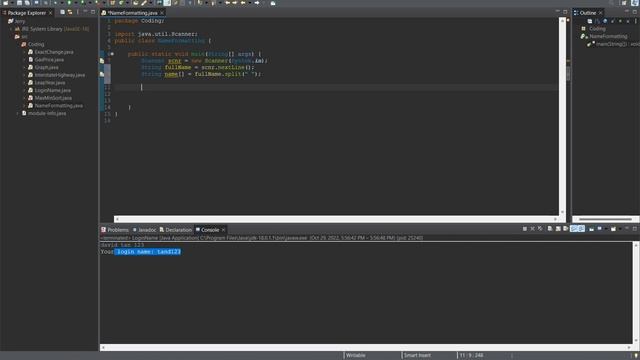Remove all terminated launches in console
This screenshot has width=640, height=360.
(x=540, y=229)
